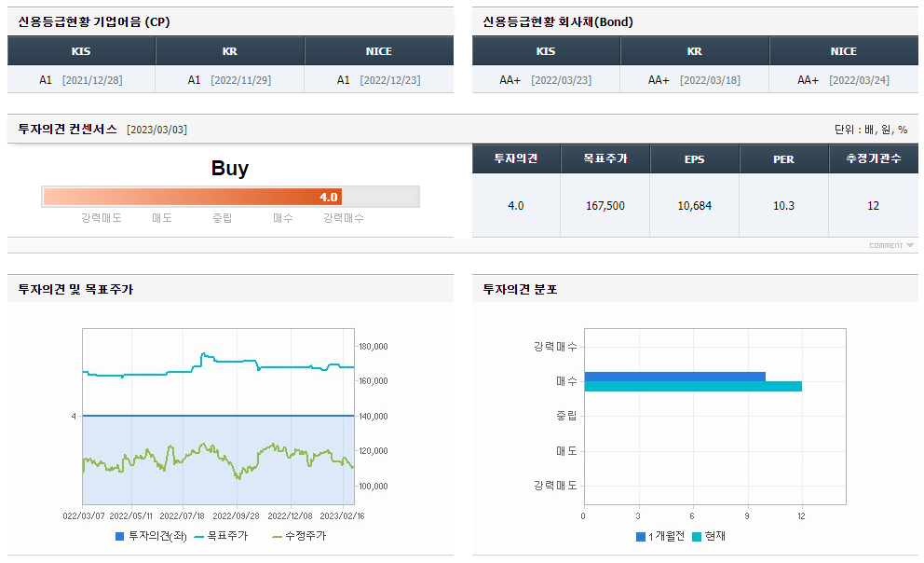The image size is (924, 563).
Task: Select the institution count value 12
Action: point(874,206)
